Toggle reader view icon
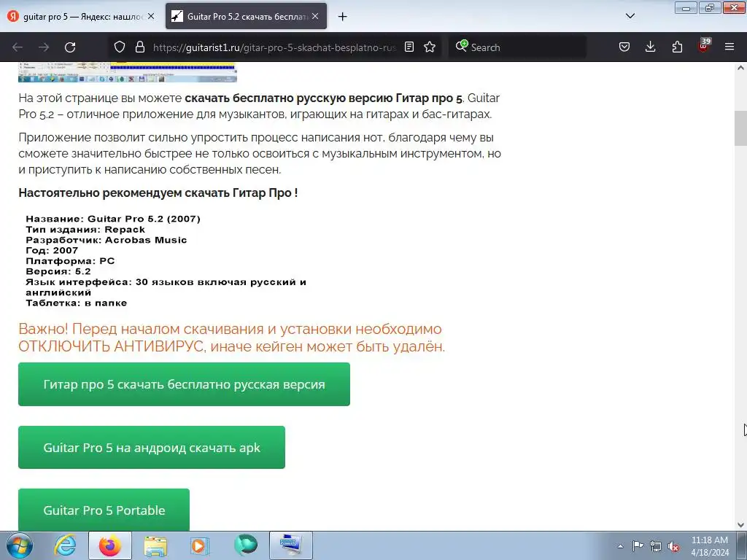 pos(409,47)
